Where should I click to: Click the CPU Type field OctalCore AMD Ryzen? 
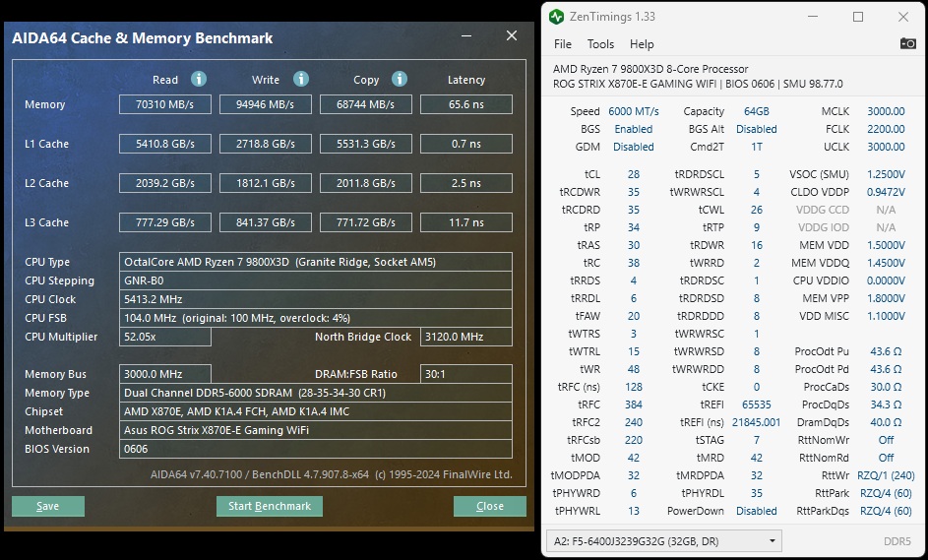click(x=316, y=262)
